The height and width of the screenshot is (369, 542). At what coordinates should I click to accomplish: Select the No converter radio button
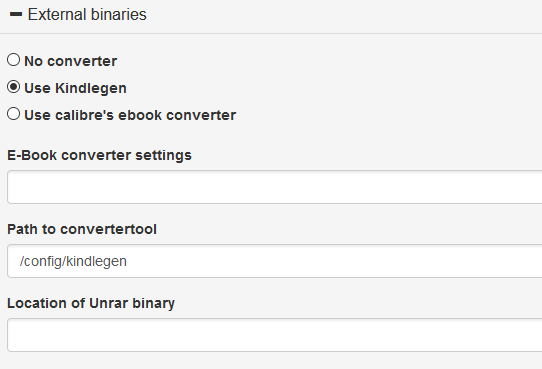click(x=13, y=60)
